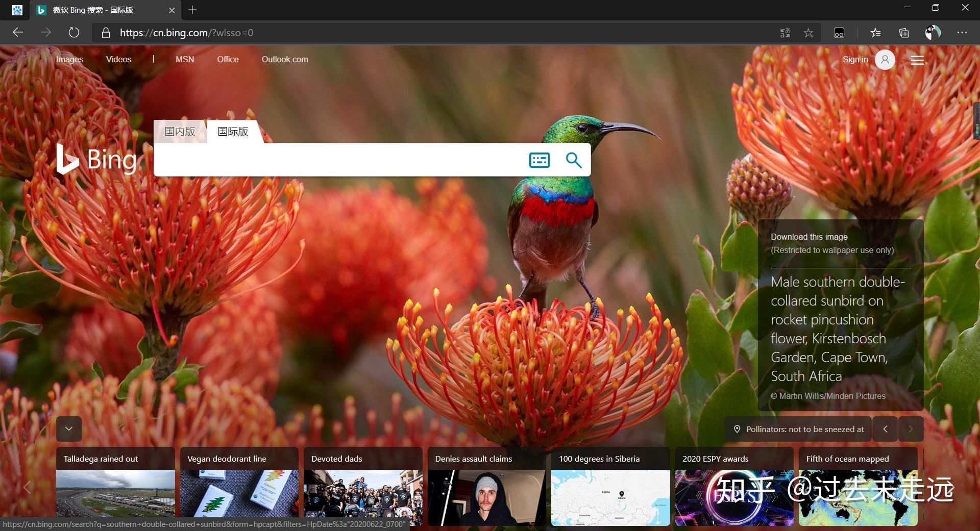Click the Devoted dads group photo thumbnail
The image size is (980, 531).
point(363,497)
